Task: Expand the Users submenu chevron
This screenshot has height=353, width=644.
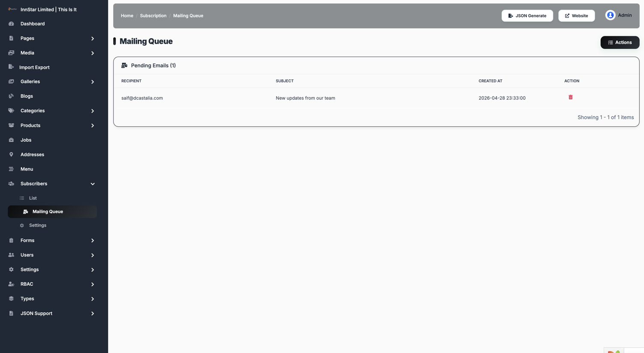Action: pyautogui.click(x=93, y=255)
